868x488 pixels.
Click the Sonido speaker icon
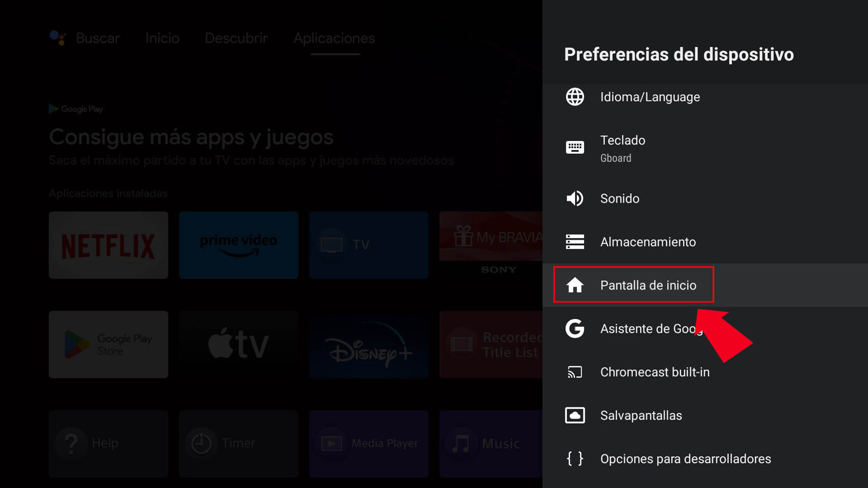(575, 198)
